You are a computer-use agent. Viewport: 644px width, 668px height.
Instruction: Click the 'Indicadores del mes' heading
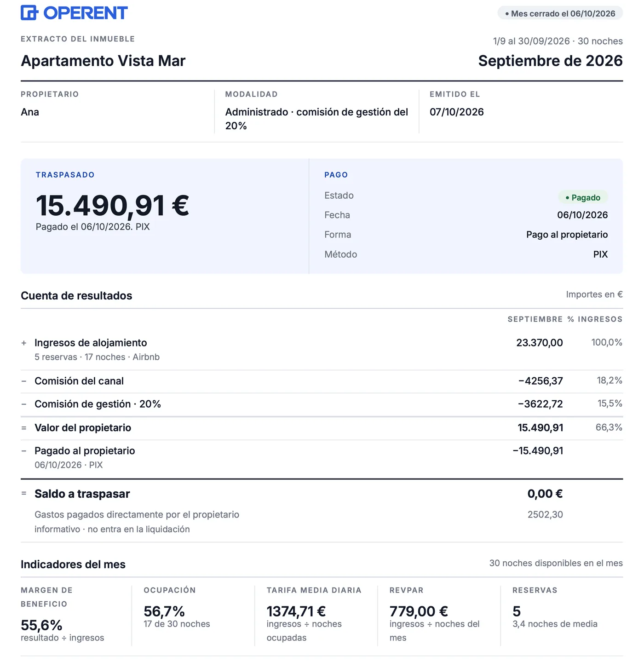(x=73, y=564)
